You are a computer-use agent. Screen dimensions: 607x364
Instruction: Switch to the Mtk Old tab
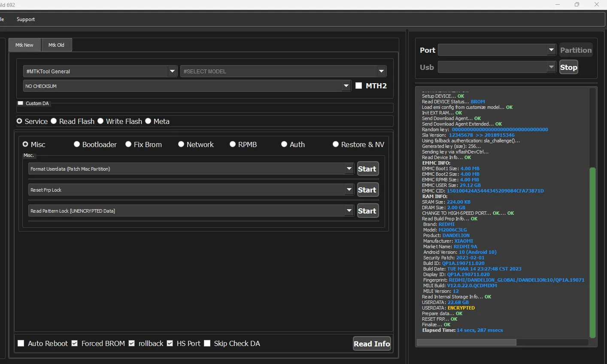56,45
